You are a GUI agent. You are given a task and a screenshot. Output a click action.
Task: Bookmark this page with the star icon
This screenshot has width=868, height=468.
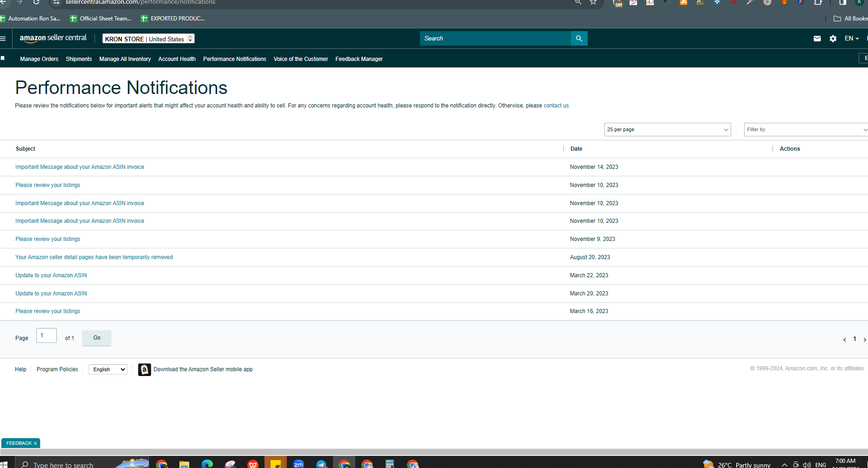593,2
